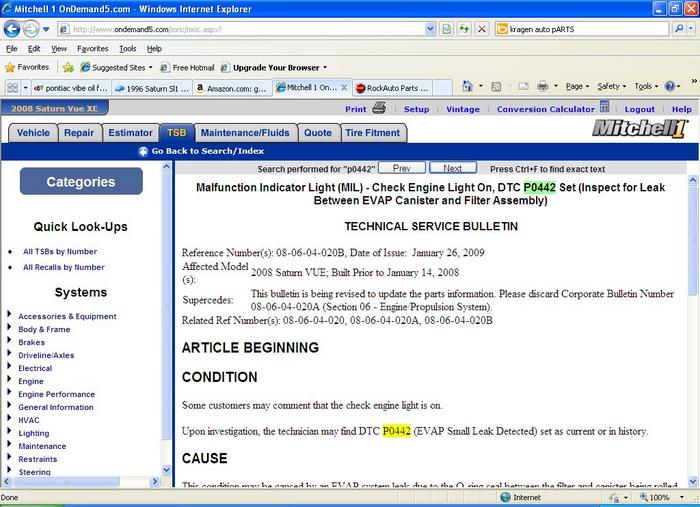Open the Page dropdown menu
700x507 pixels.
click(577, 86)
